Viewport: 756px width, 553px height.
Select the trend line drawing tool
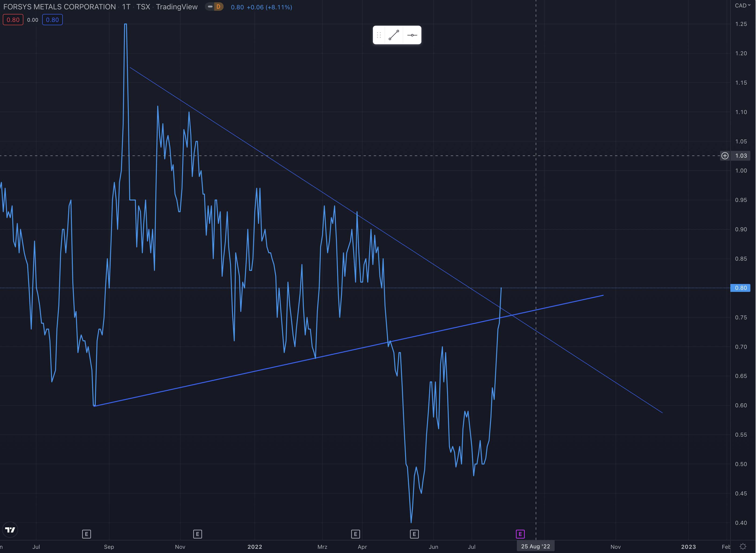[x=394, y=35]
